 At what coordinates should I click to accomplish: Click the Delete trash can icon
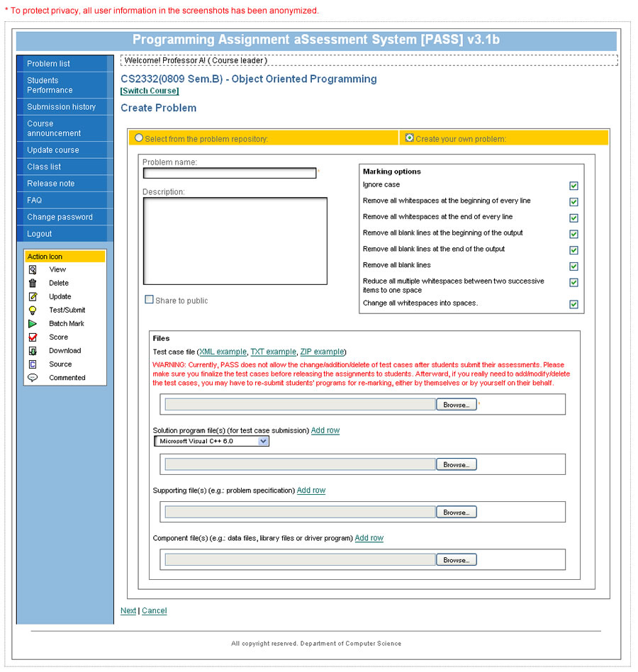[x=33, y=283]
